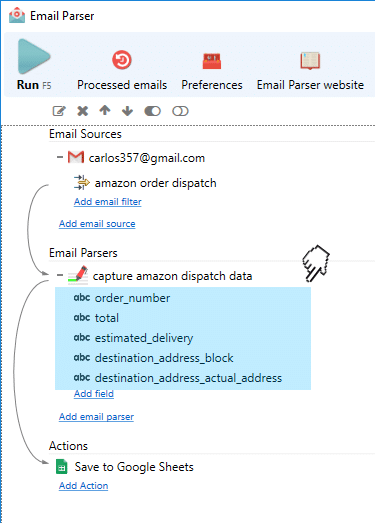
Task: Select the amazon order dispatch filter
Action: click(x=155, y=183)
